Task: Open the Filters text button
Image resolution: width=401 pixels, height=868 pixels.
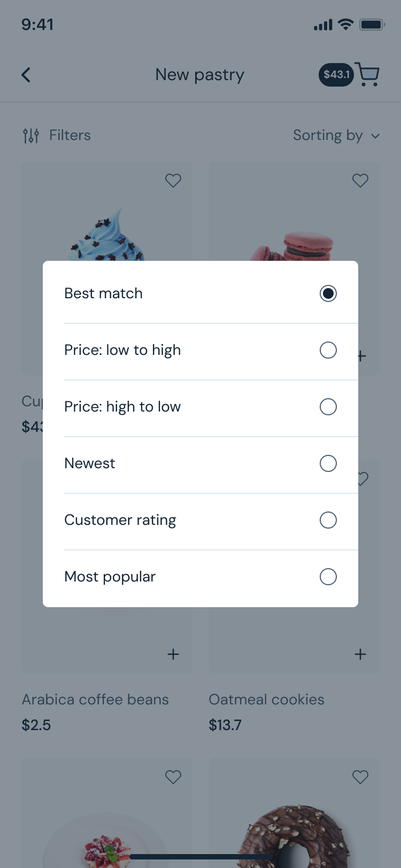Action: [70, 135]
